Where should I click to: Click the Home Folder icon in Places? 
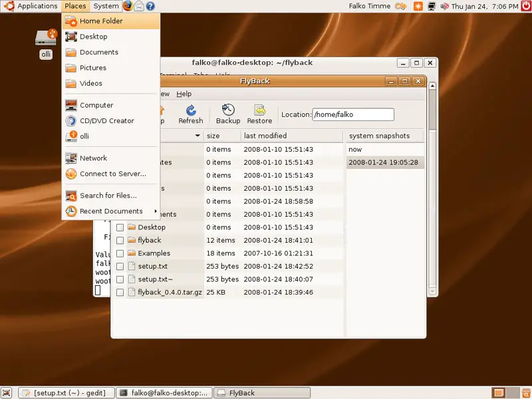[71, 21]
